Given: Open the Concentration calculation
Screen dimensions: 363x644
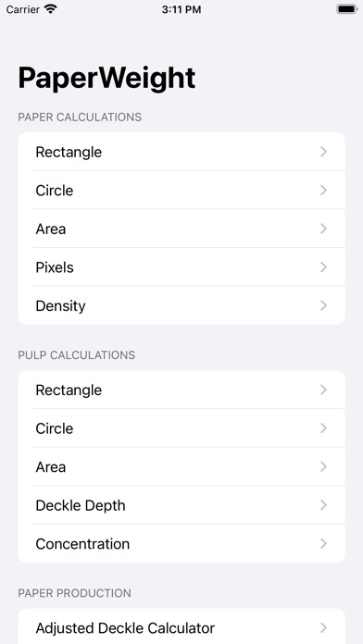Looking at the screenshot, I should pyautogui.click(x=181, y=544).
